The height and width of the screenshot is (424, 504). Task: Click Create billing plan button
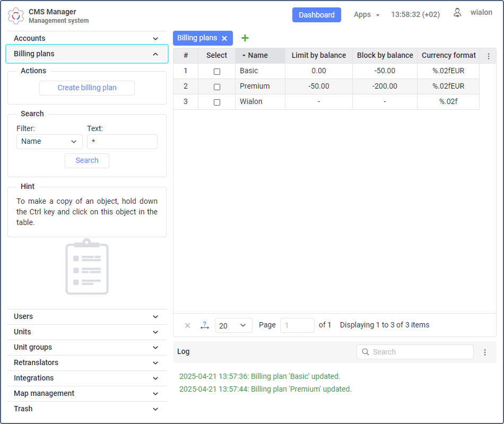(87, 88)
